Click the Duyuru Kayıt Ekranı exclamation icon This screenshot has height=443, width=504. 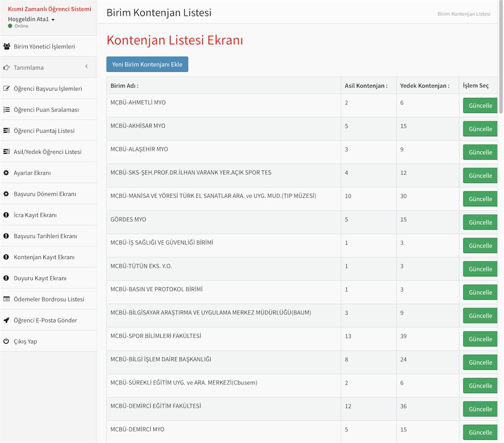(x=6, y=278)
